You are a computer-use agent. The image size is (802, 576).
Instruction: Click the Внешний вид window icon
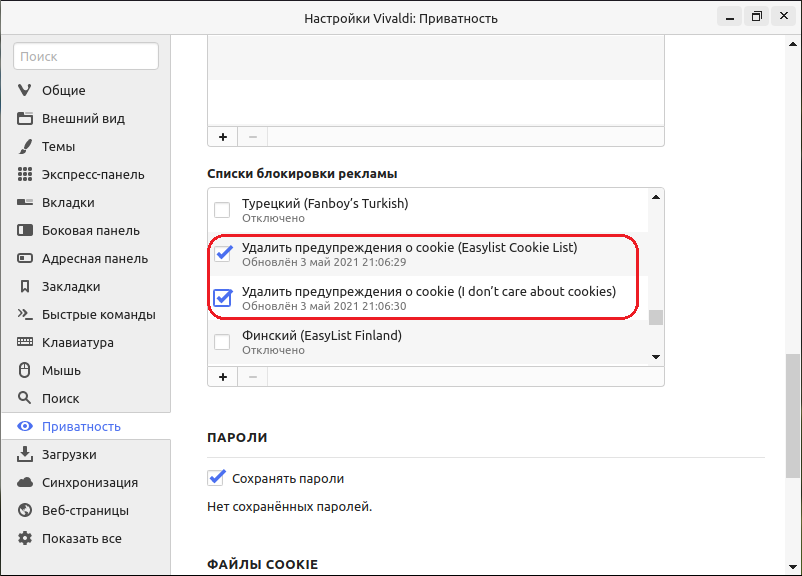pyautogui.click(x=25, y=118)
